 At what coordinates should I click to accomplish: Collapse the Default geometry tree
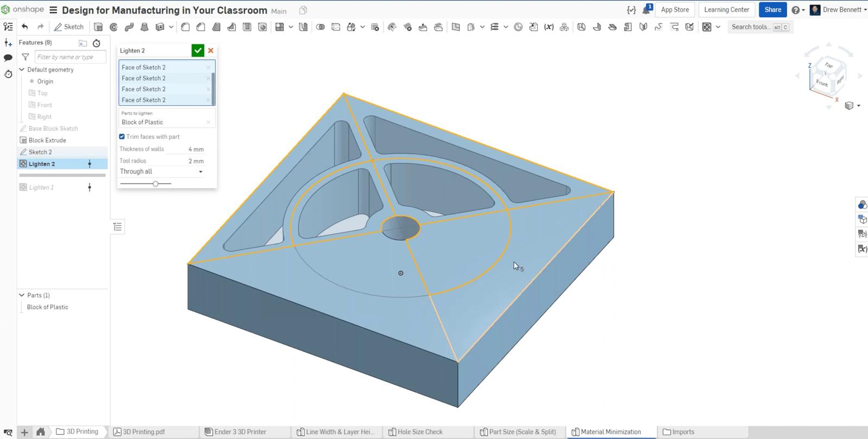point(22,69)
